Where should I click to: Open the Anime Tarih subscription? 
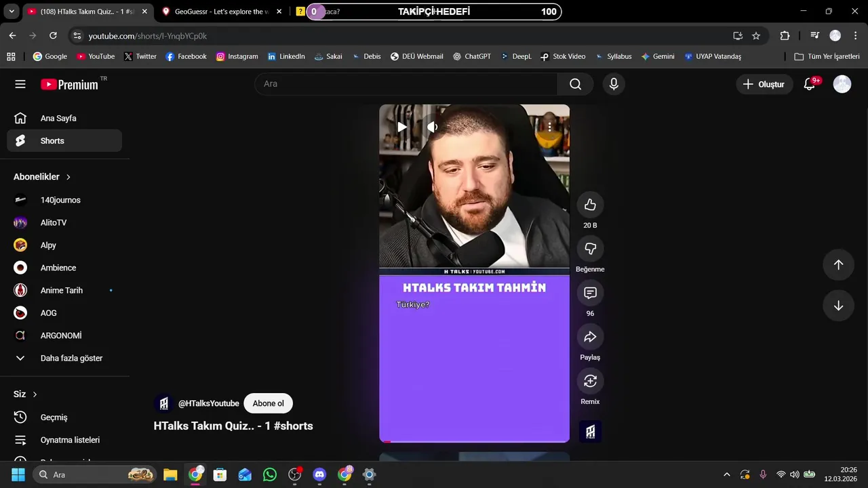[x=64, y=290]
